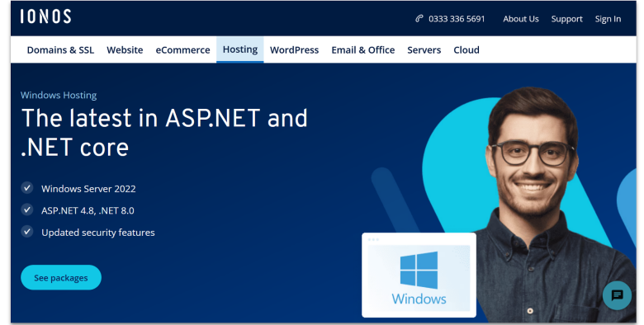Call the 0333 336 5691 number link
This screenshot has height=325, width=644.
[x=457, y=19]
